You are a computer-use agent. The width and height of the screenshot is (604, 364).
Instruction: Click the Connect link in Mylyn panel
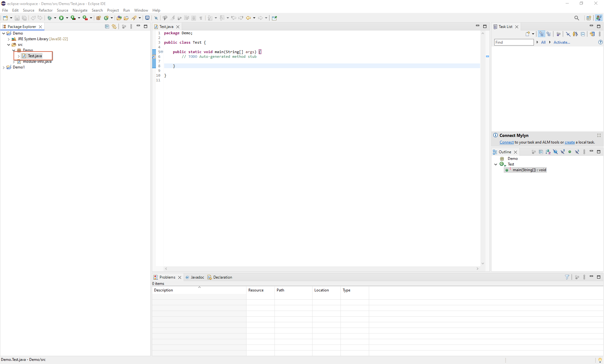click(506, 142)
